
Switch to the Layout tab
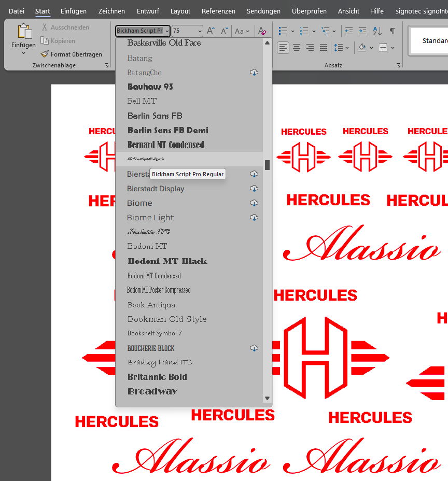[x=180, y=11]
